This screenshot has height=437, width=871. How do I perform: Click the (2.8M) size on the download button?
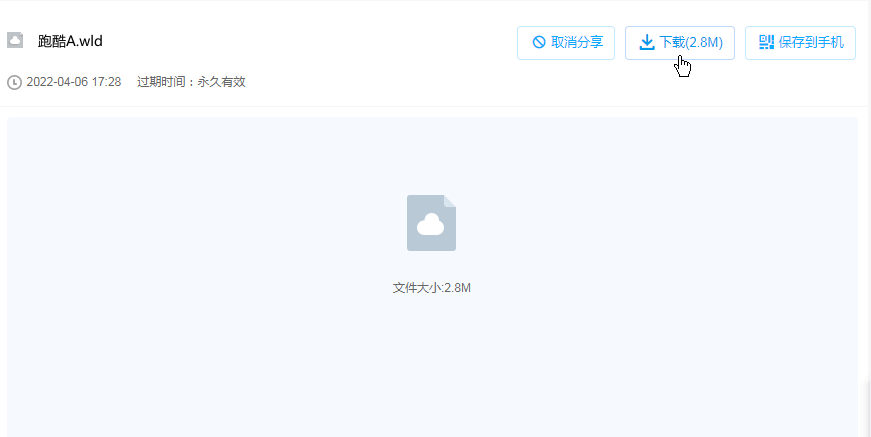(704, 43)
